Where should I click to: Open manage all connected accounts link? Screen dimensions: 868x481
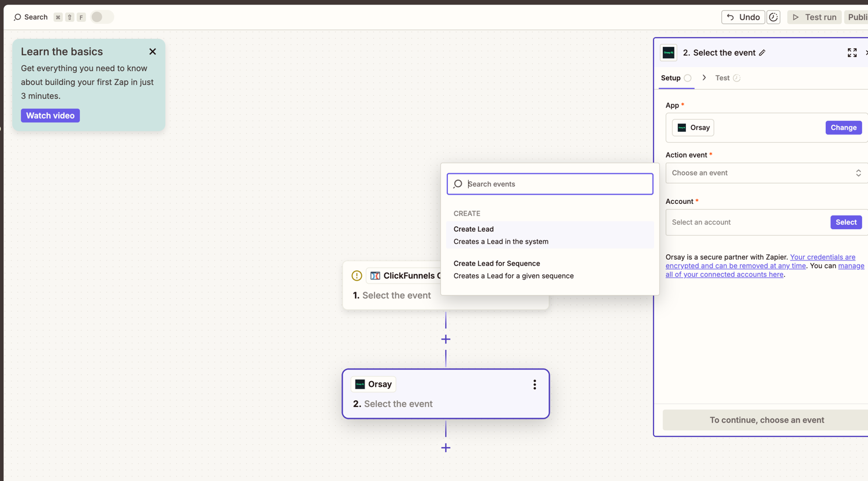point(765,270)
